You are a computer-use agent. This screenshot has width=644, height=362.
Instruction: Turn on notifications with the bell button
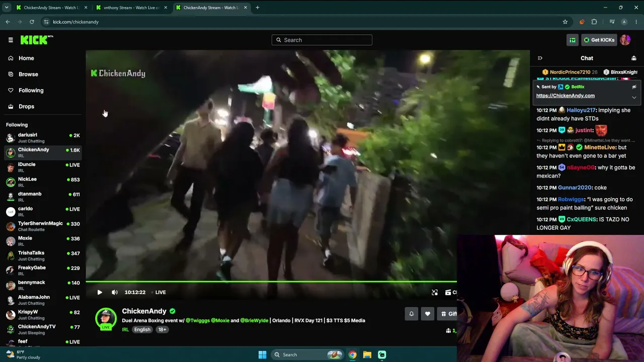click(x=412, y=314)
